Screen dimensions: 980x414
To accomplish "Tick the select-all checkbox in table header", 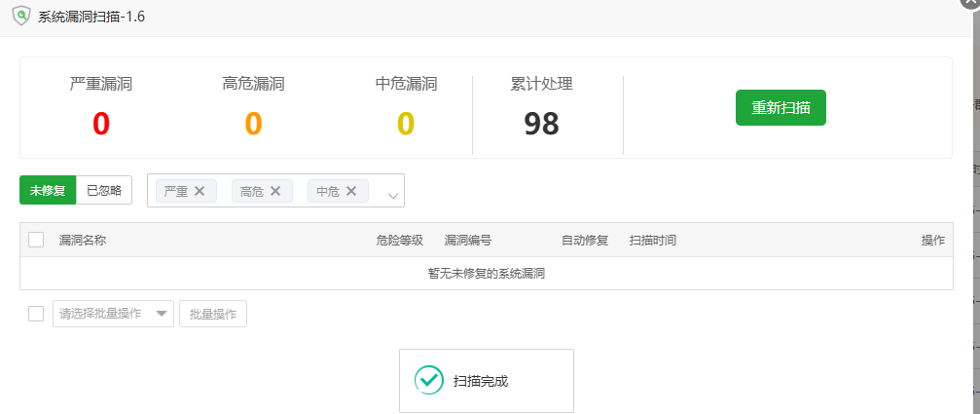I will (x=36, y=240).
